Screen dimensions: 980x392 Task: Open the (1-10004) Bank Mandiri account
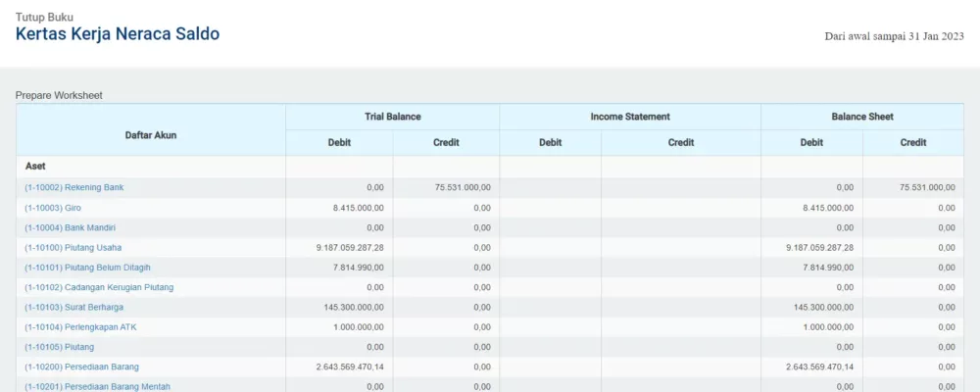pos(70,227)
